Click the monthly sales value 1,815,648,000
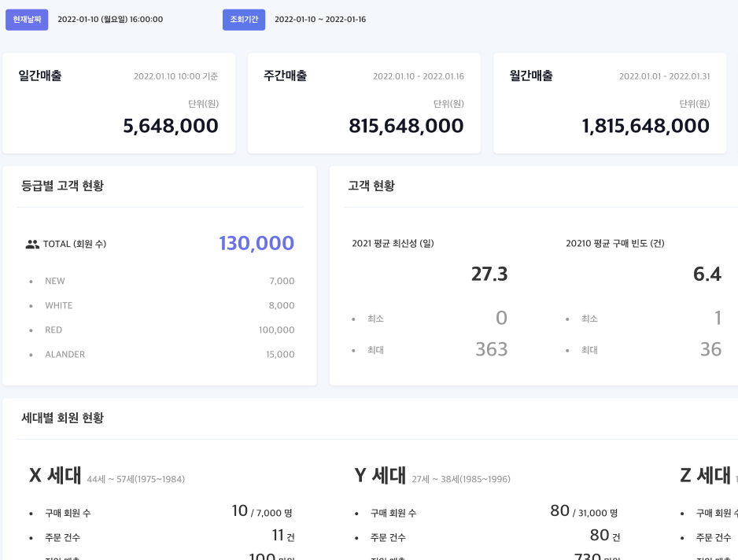This screenshot has width=738, height=560. [645, 126]
